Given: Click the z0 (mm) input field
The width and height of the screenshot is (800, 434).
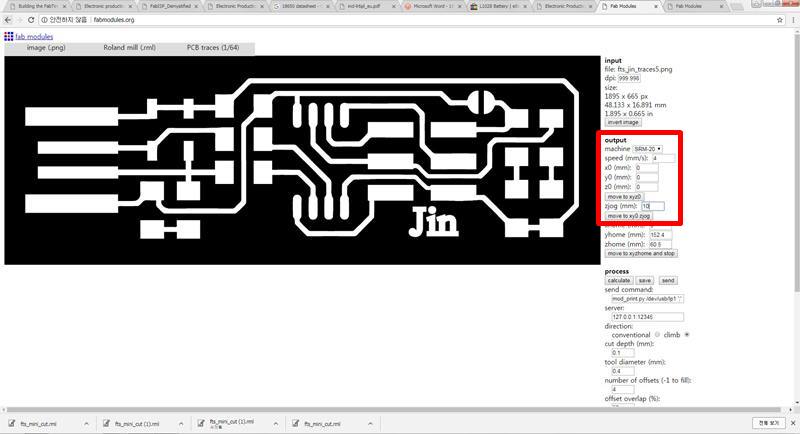Looking at the screenshot, I should click(x=646, y=187).
